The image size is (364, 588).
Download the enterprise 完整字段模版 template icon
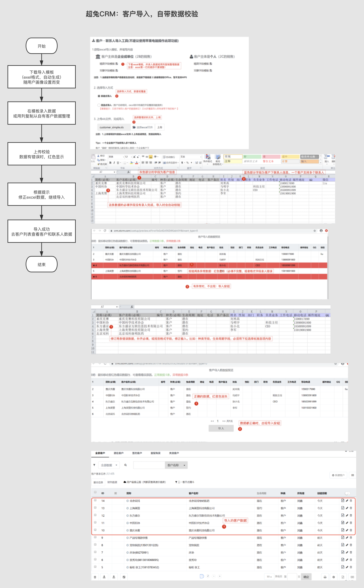click(x=117, y=70)
